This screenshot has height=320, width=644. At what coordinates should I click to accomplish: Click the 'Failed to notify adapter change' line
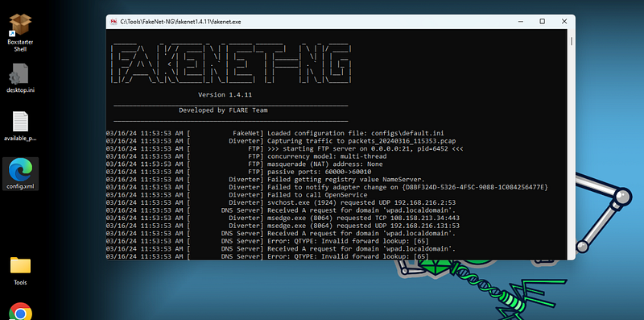[328, 187]
